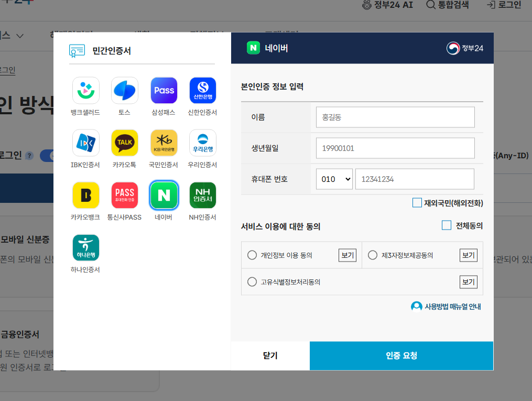This screenshot has height=401, width=532.
Task: Choose the Toss certificate icon
Action: pos(125,90)
